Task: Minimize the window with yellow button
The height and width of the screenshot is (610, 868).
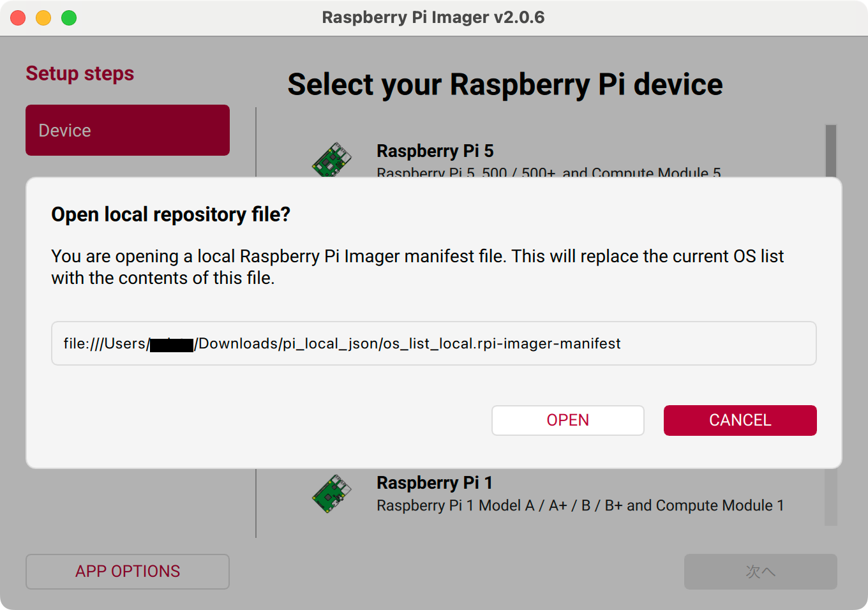Action: [43, 18]
